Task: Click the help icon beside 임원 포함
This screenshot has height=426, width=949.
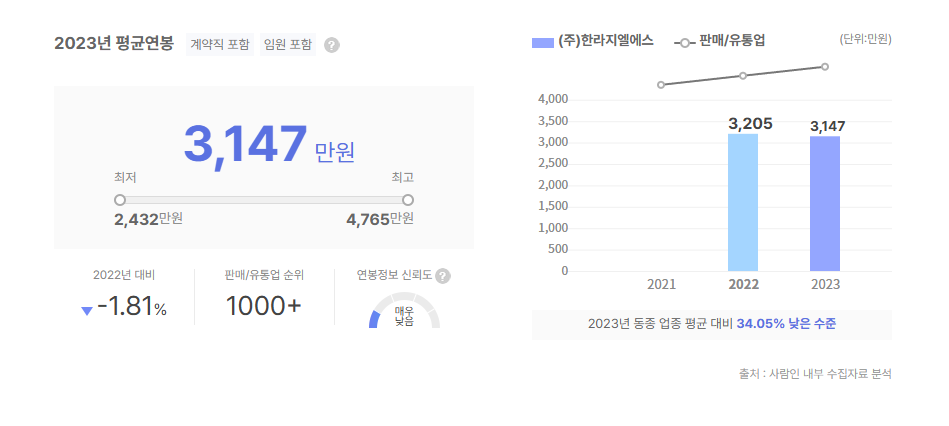Action: click(x=332, y=45)
